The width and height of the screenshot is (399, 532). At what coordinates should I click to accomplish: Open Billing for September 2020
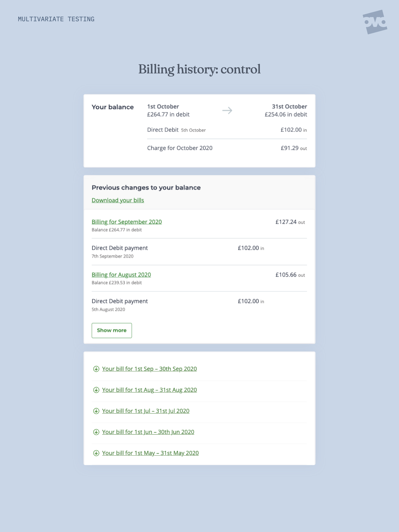[x=127, y=222]
